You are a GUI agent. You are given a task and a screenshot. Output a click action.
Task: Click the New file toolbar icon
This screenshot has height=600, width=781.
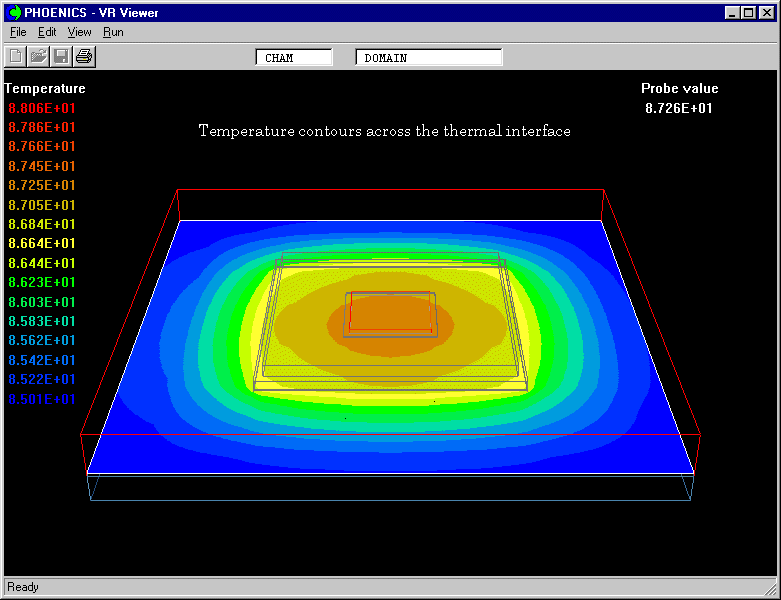[16, 56]
